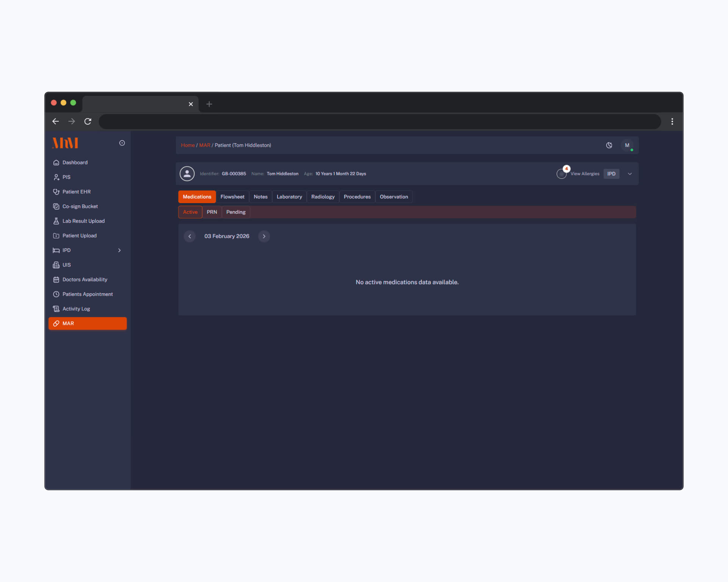This screenshot has height=582, width=728.
Task: Toggle the View Allergies indicator
Action: click(x=562, y=174)
